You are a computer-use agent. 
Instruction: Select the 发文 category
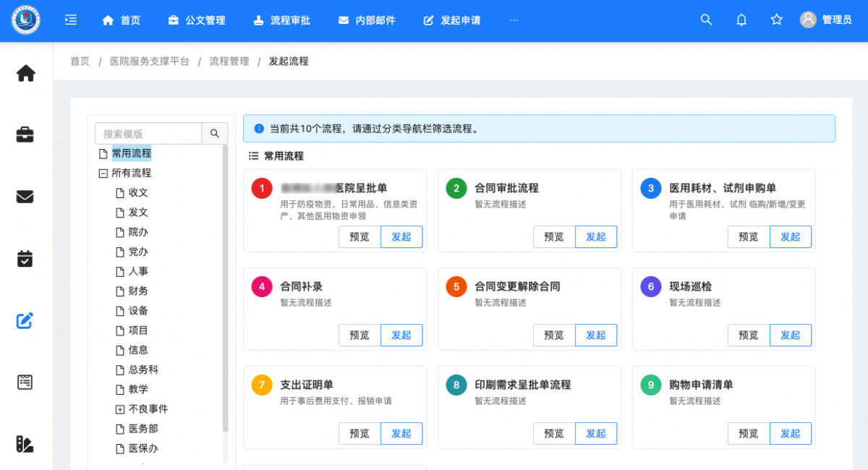pos(138,213)
